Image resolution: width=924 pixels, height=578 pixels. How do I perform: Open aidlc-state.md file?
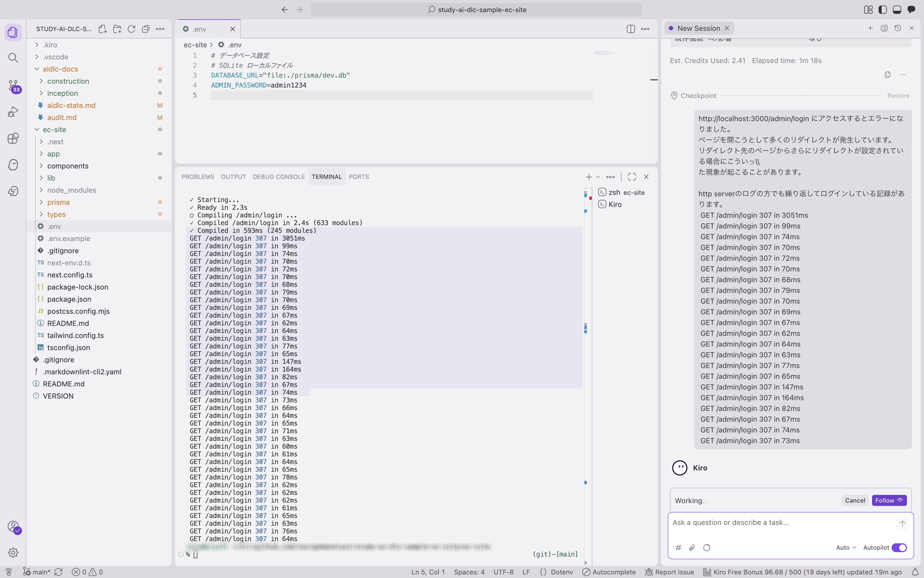pyautogui.click(x=71, y=105)
